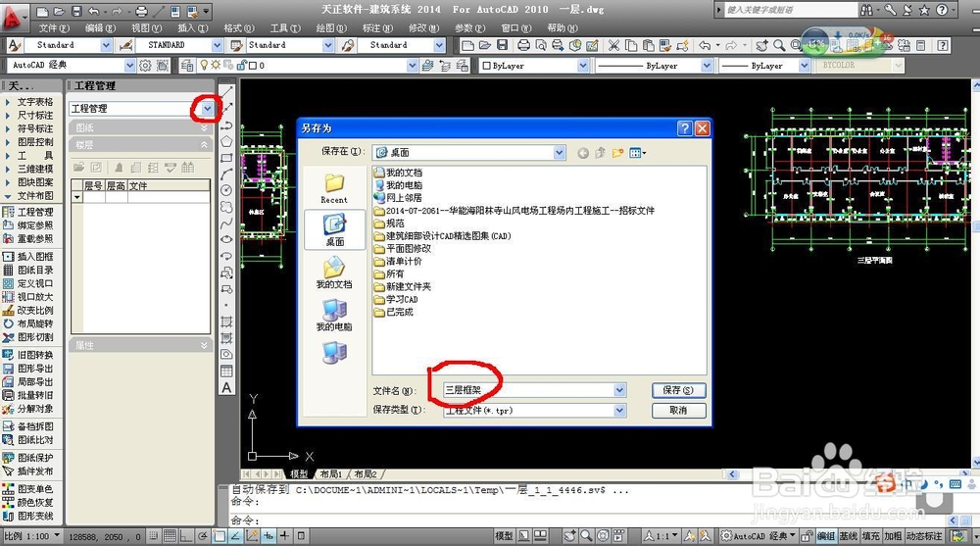Open the layer list dropdown showing 0

[412, 65]
